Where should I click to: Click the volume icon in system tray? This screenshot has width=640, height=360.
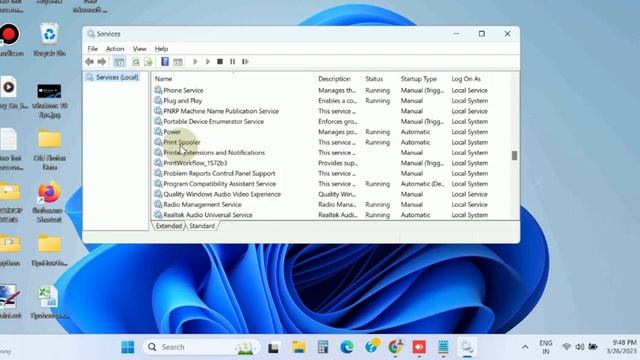pyautogui.click(x=580, y=347)
